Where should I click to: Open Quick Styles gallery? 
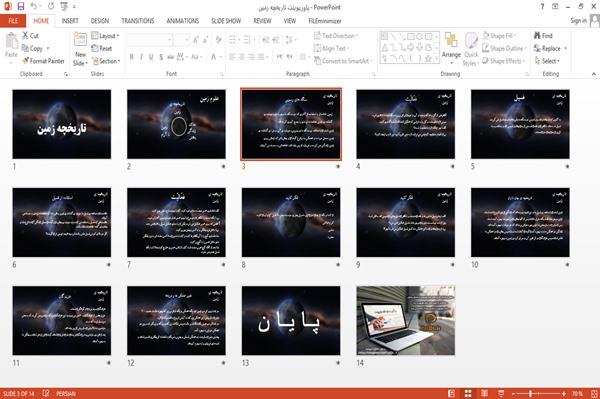click(471, 49)
